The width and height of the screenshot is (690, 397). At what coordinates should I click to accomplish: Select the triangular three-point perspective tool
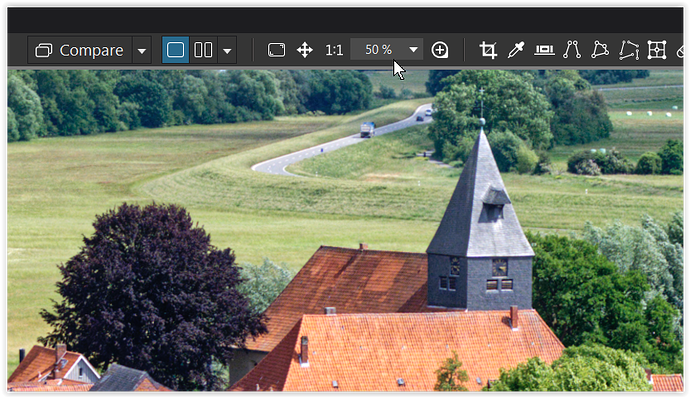(x=600, y=50)
